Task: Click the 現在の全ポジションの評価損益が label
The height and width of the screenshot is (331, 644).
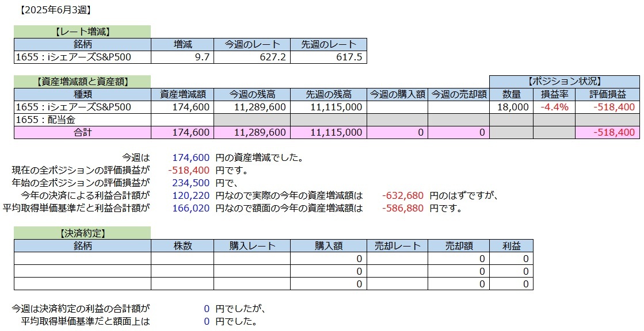Action: pos(81,170)
